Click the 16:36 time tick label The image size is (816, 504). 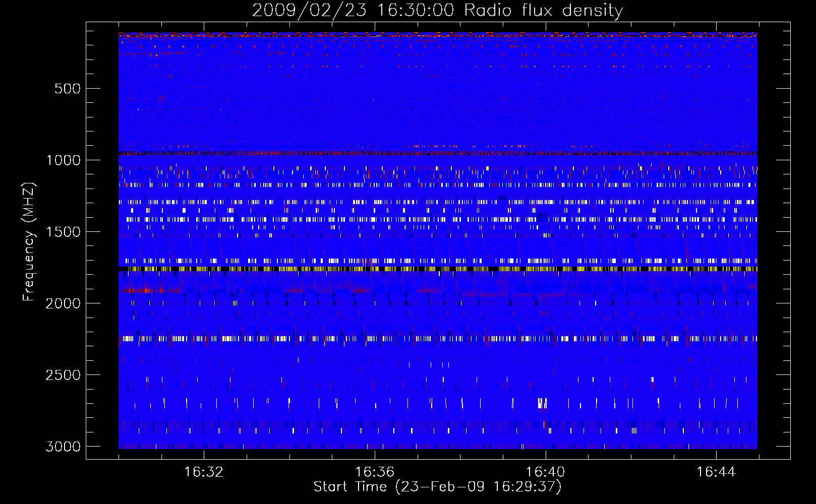click(x=375, y=472)
